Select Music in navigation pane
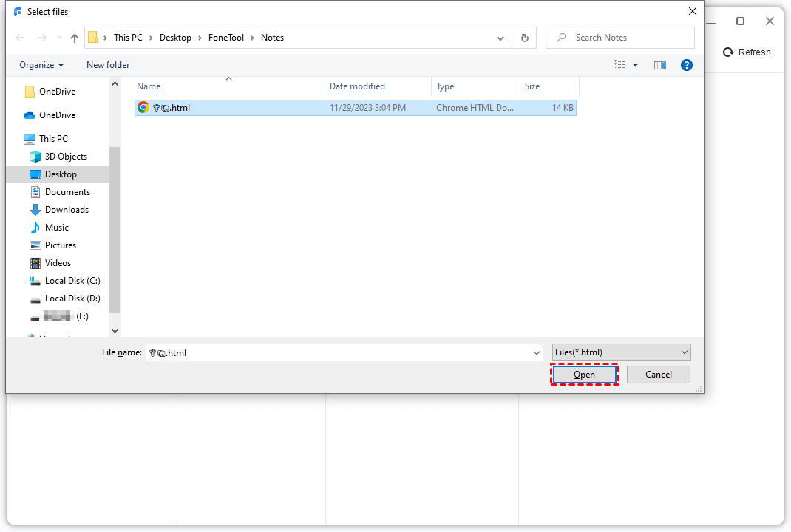 pos(56,228)
